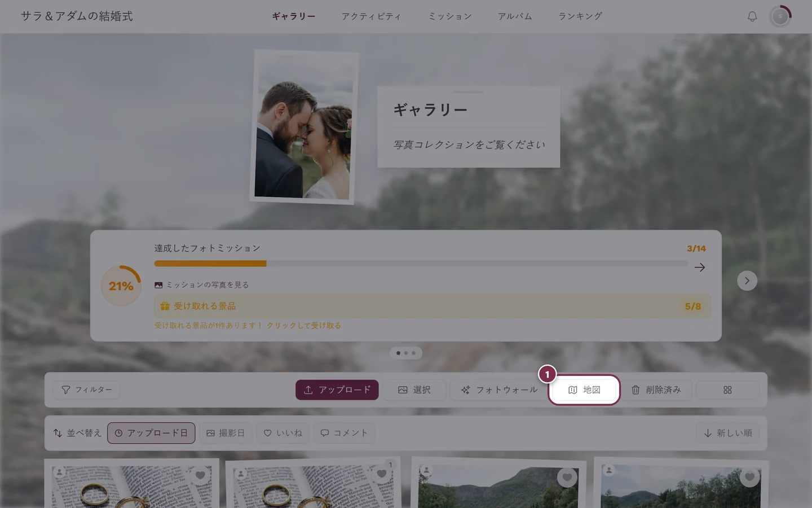812x508 pixels.
Task: Click the 21% circular progress indicator
Action: pos(121,286)
